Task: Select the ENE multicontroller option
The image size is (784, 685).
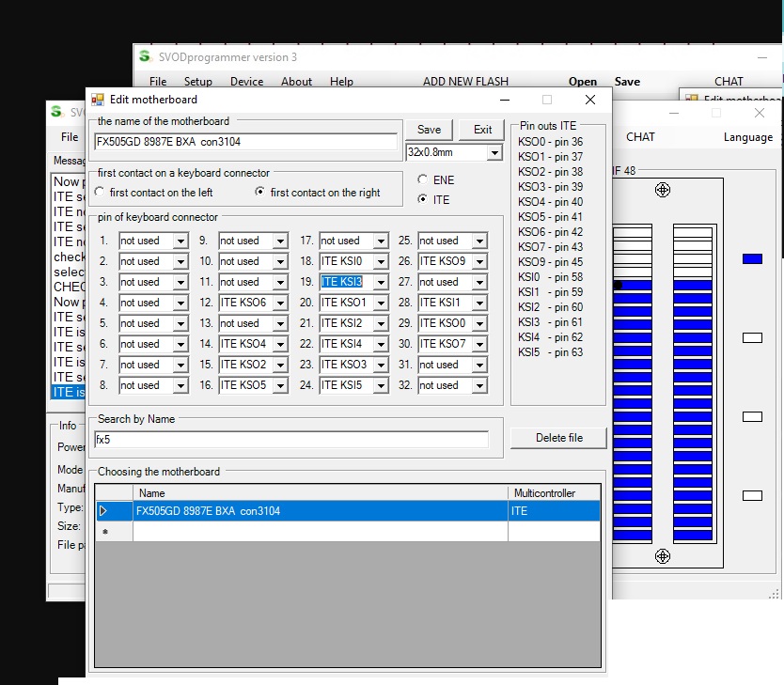Action: (x=422, y=179)
